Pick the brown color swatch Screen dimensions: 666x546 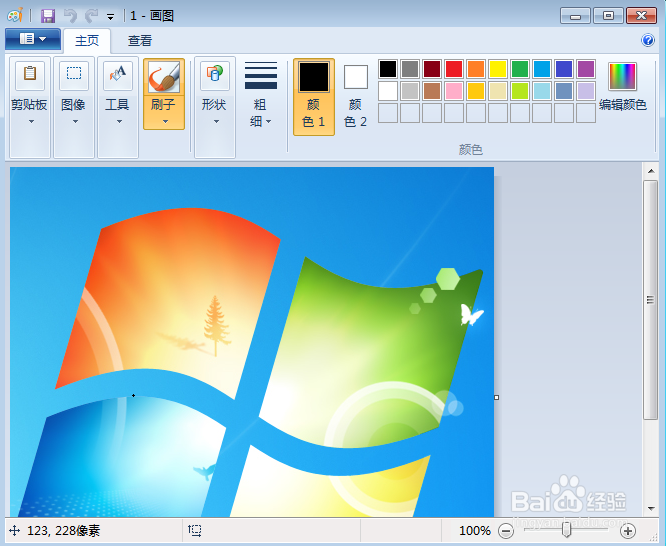(432, 91)
